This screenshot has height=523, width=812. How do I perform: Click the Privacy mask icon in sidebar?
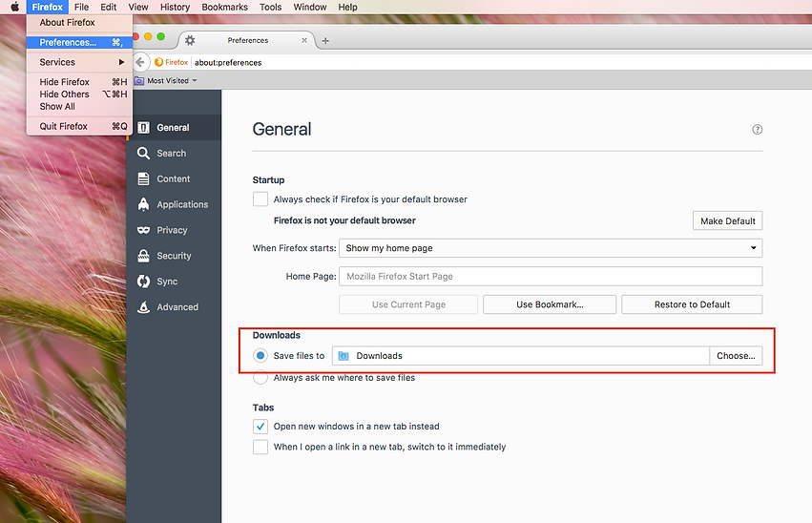click(x=143, y=230)
